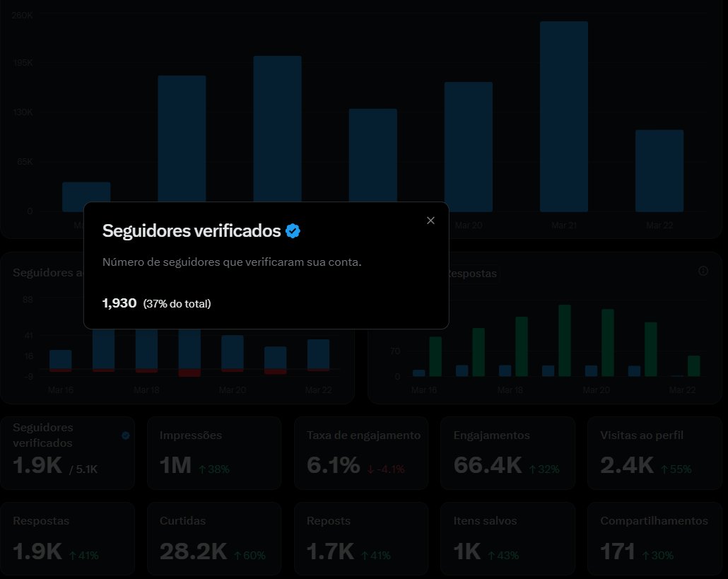Click the 30% increase on Compartilhamentos
This screenshot has height=579, width=728.
tap(658, 556)
